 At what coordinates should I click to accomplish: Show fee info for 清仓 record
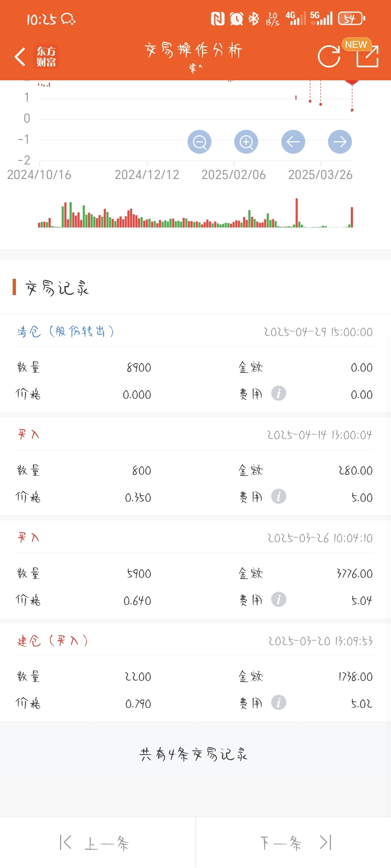point(279,393)
